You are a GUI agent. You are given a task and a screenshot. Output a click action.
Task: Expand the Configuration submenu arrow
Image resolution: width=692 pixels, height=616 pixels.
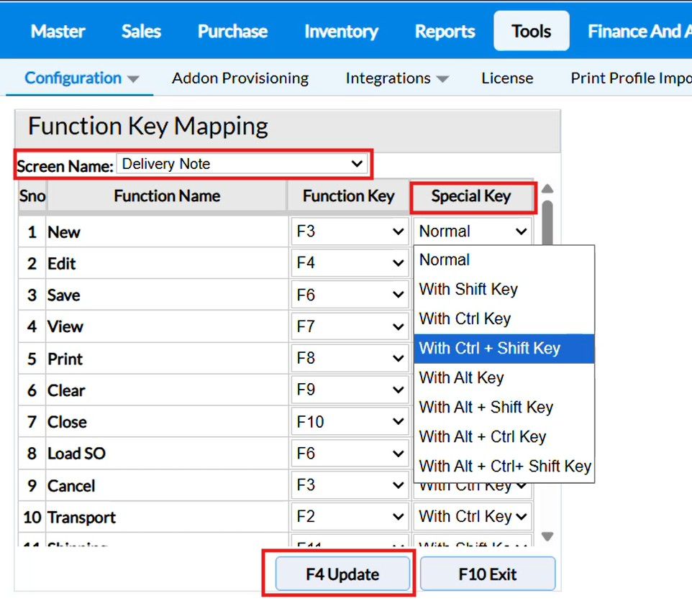[x=133, y=80]
